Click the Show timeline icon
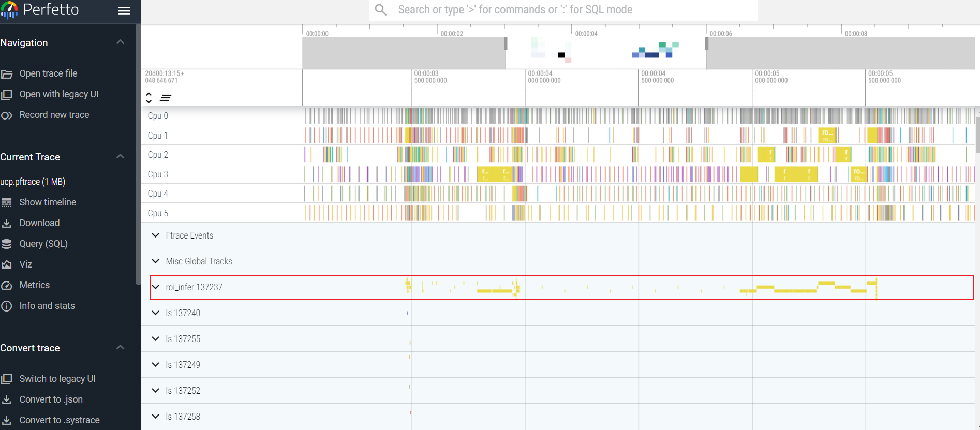980x430 pixels. 7,202
